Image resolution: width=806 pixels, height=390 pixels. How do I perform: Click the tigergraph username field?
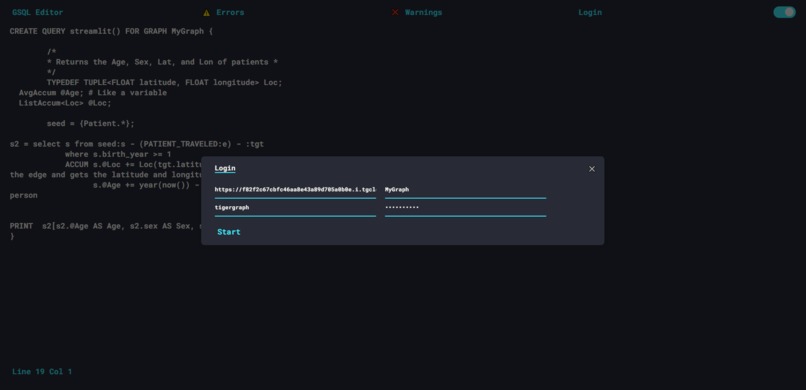[x=295, y=208]
